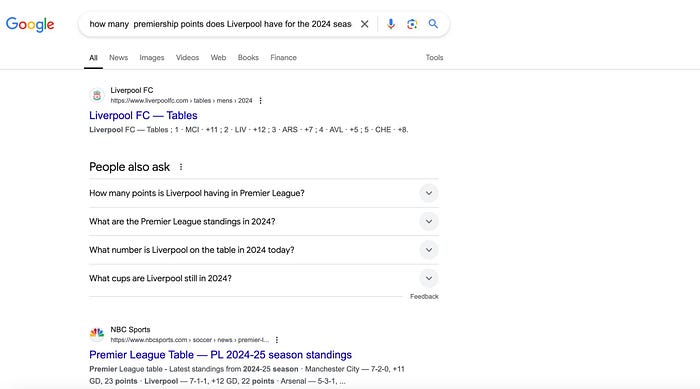Click the NBC Sports peacock favicon
The image size is (700, 389).
click(97, 334)
